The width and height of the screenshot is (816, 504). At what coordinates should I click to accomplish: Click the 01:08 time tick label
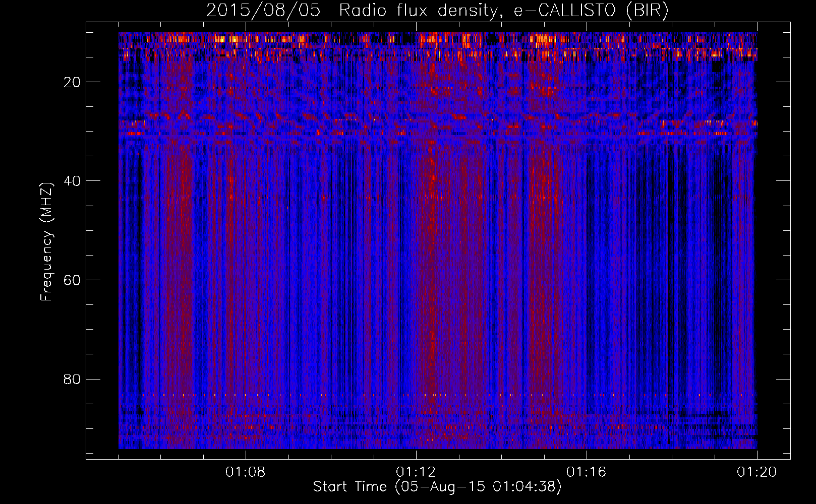pos(246,472)
